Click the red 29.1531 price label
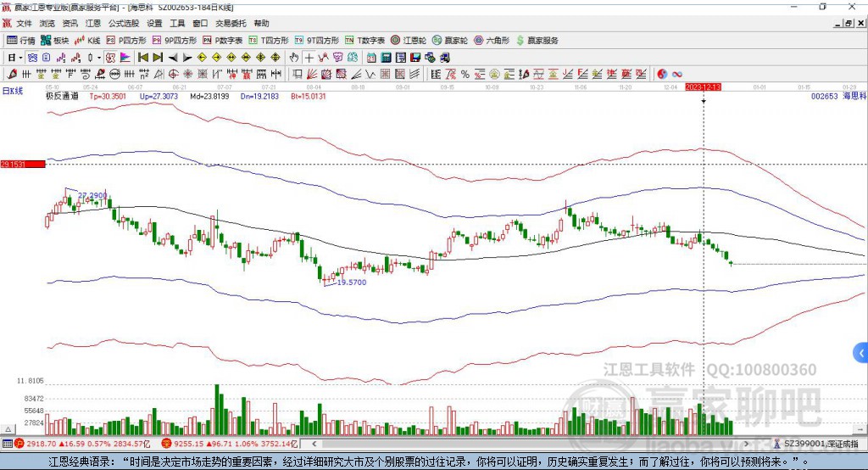This screenshot has width=868, height=470. pyautogui.click(x=23, y=164)
